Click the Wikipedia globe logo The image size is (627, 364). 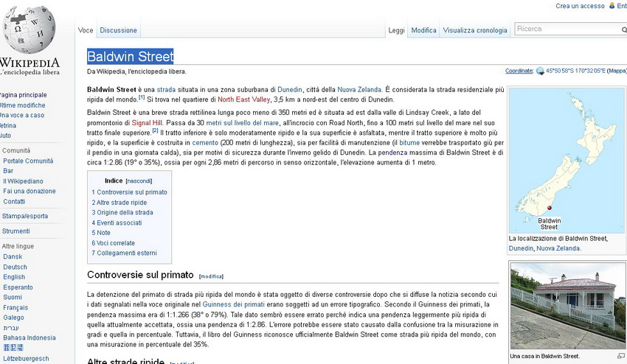coord(29,29)
